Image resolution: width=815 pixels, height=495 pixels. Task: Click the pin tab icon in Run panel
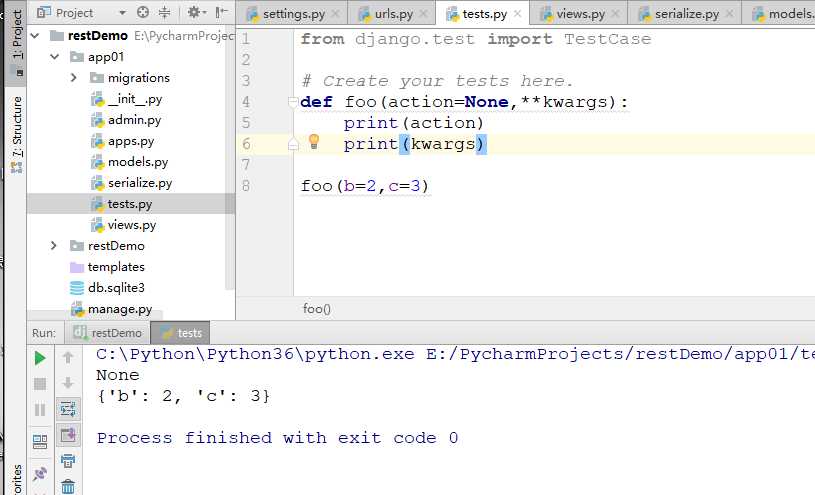pos(40,474)
